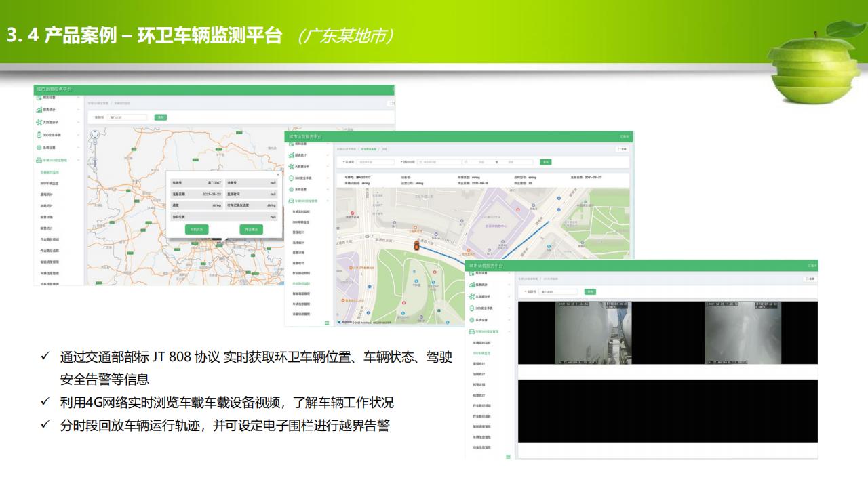Open 报警详情 in route tracking window sidebar

[298, 253]
